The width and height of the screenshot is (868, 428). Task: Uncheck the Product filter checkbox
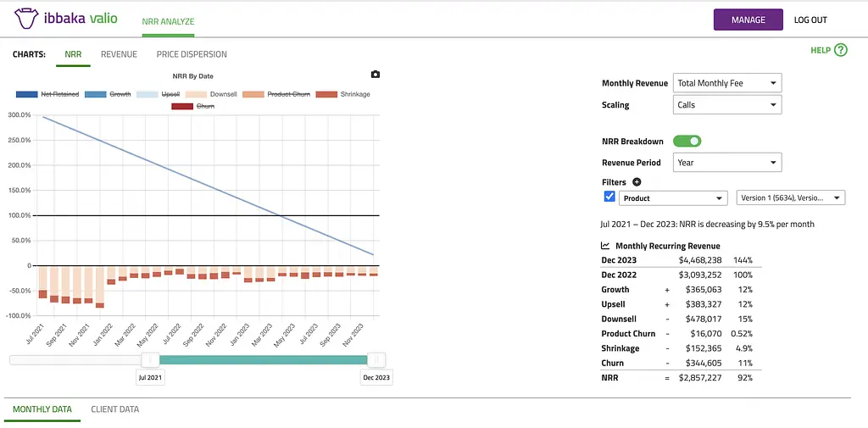coord(609,197)
